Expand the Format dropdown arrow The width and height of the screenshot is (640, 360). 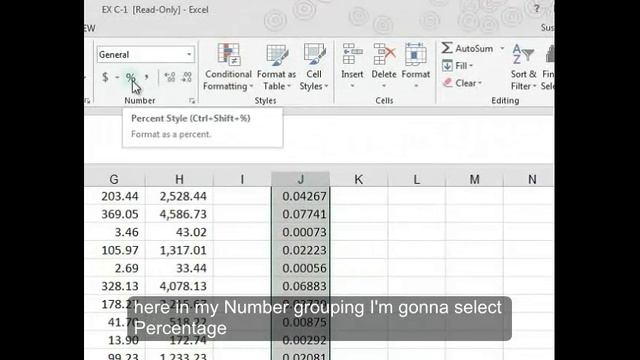click(416, 86)
